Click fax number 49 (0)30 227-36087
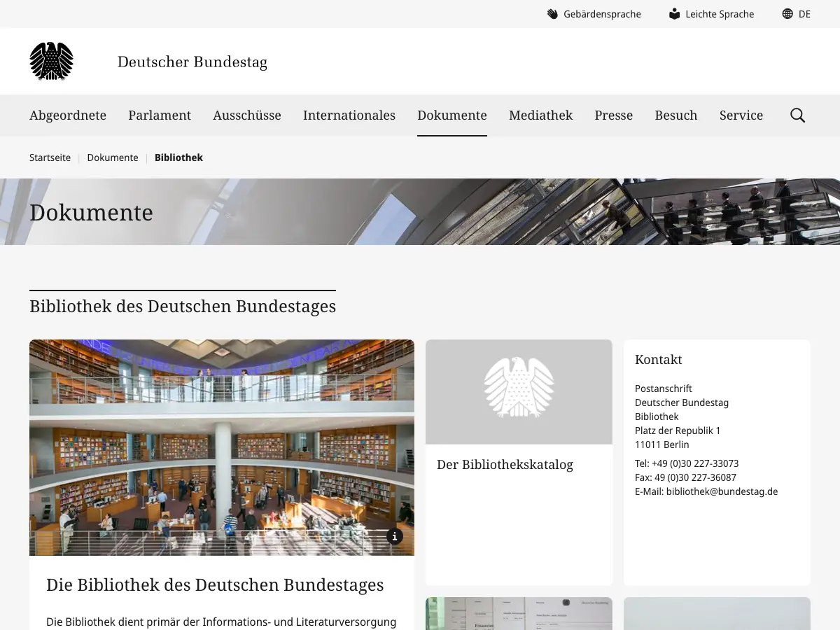Viewport: 840px width, 630px height. click(694, 477)
